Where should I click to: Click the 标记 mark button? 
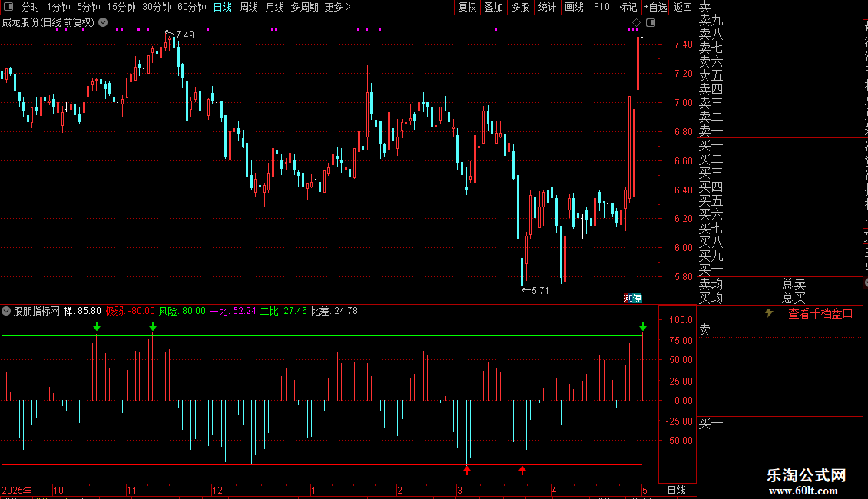(x=628, y=7)
